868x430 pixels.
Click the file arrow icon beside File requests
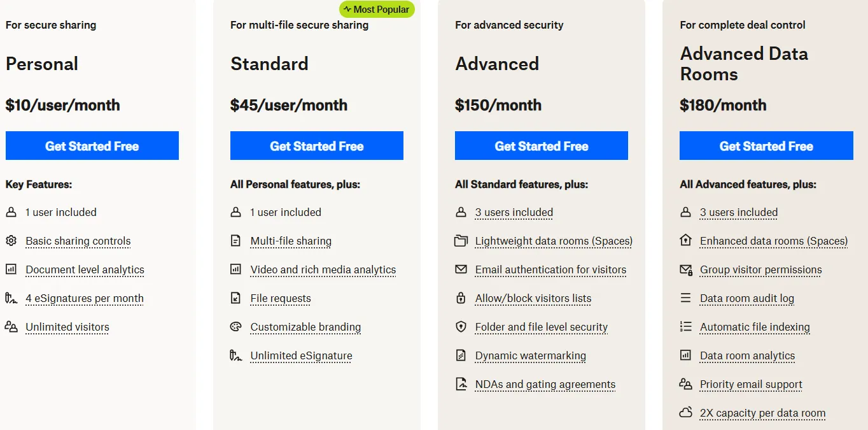tap(236, 298)
